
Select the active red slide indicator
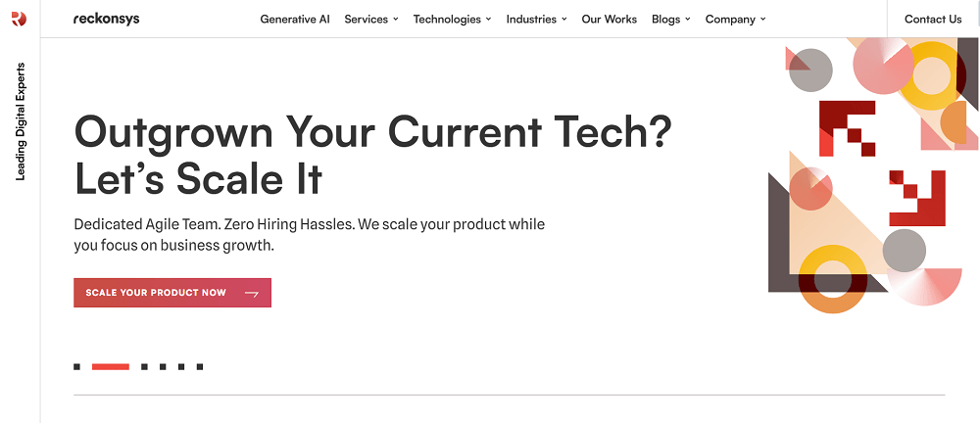111,367
